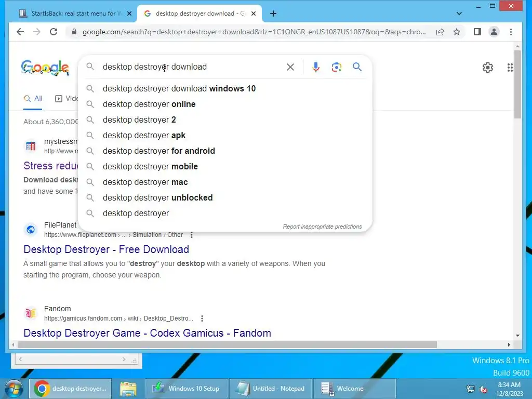532x399 pixels.
Task: Click the Fandom site favicon
Action: 31,313
